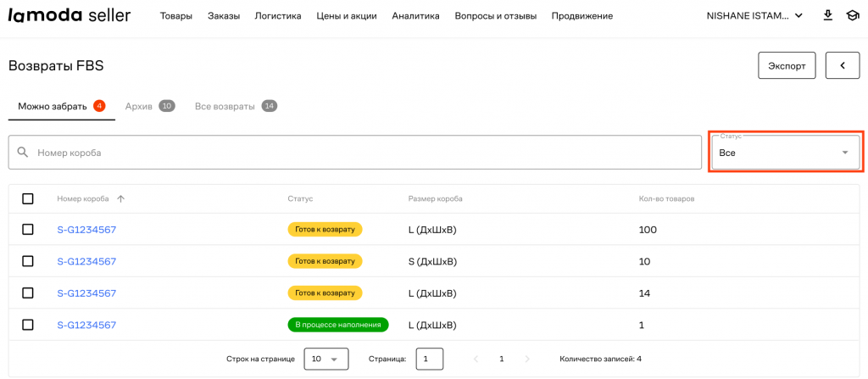The height and width of the screenshot is (379, 868).
Task: Open the Статус filter dropdown
Action: click(785, 153)
